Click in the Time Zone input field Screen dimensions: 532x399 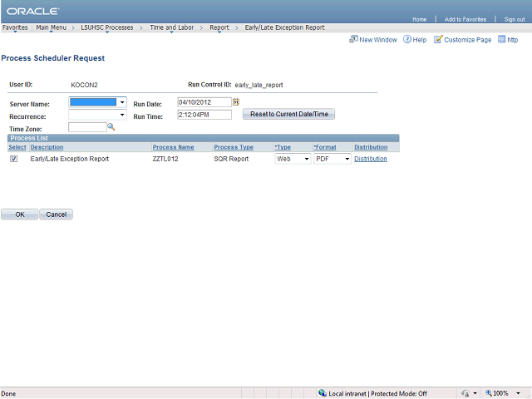tap(87, 127)
